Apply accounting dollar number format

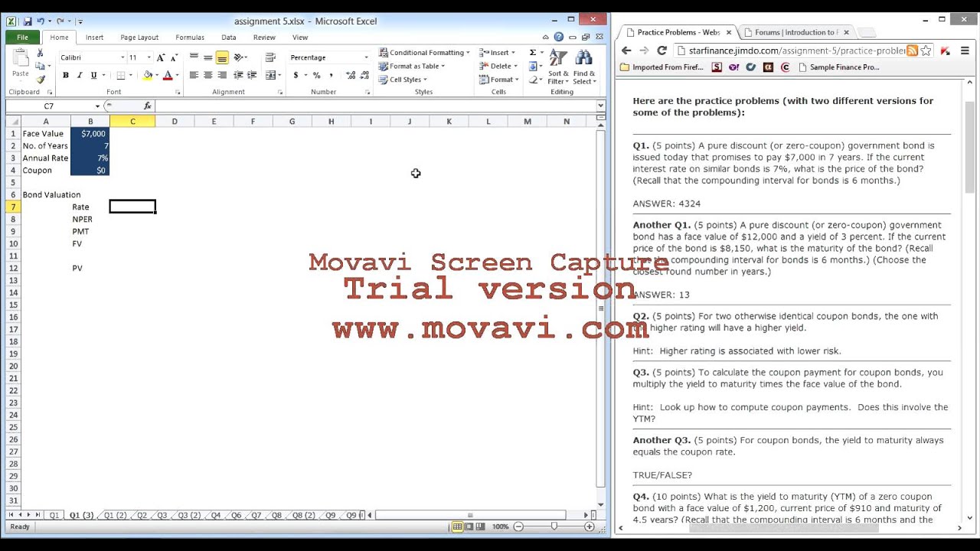[296, 75]
